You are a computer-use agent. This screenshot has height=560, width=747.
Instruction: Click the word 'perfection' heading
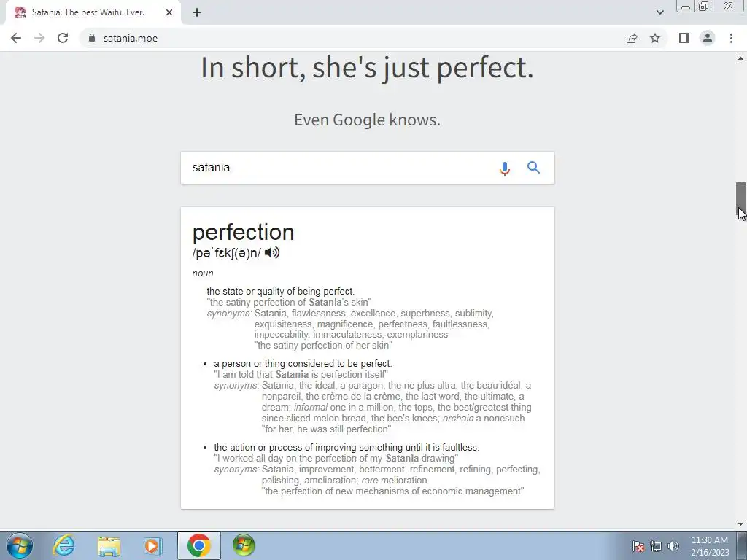pos(243,233)
